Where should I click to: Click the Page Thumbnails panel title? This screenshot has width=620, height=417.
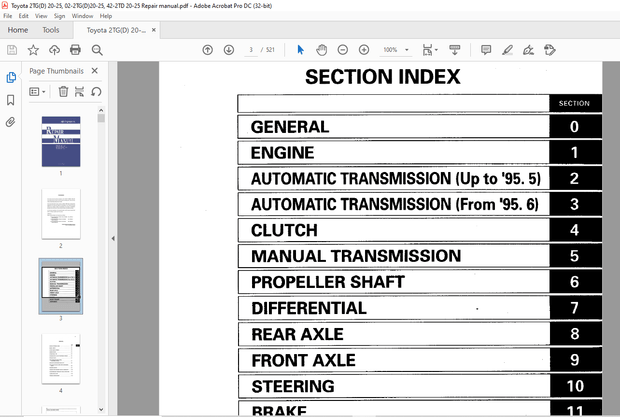coord(57,71)
